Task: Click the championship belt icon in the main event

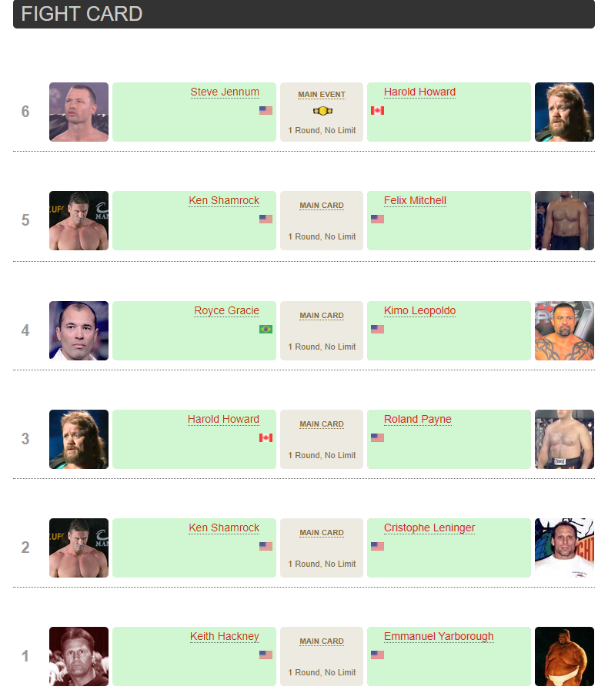Action: [322, 111]
